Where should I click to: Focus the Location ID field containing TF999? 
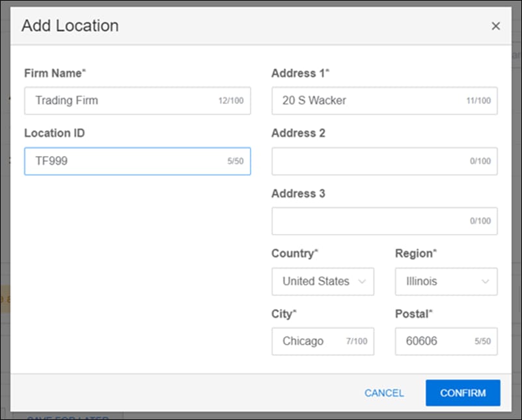pos(124,161)
